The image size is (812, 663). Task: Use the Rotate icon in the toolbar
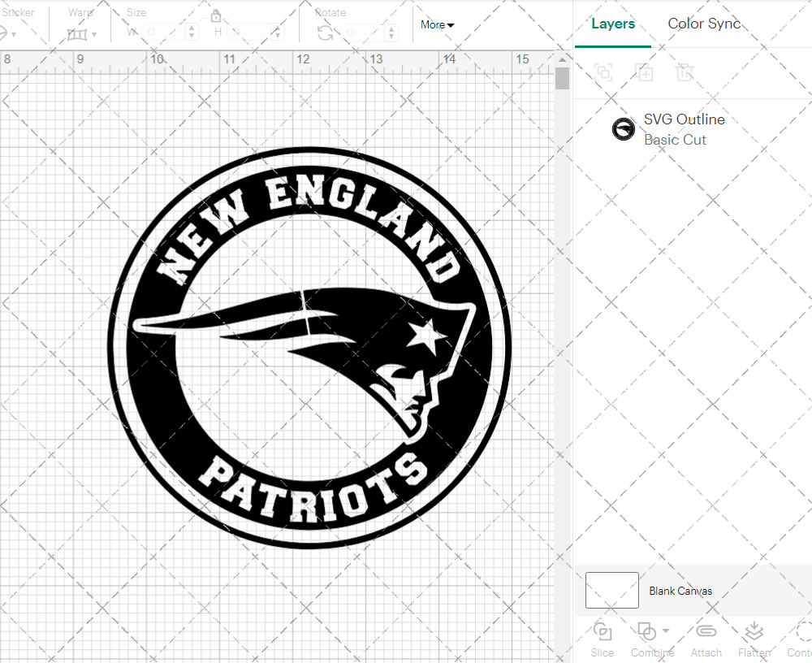coord(325,33)
